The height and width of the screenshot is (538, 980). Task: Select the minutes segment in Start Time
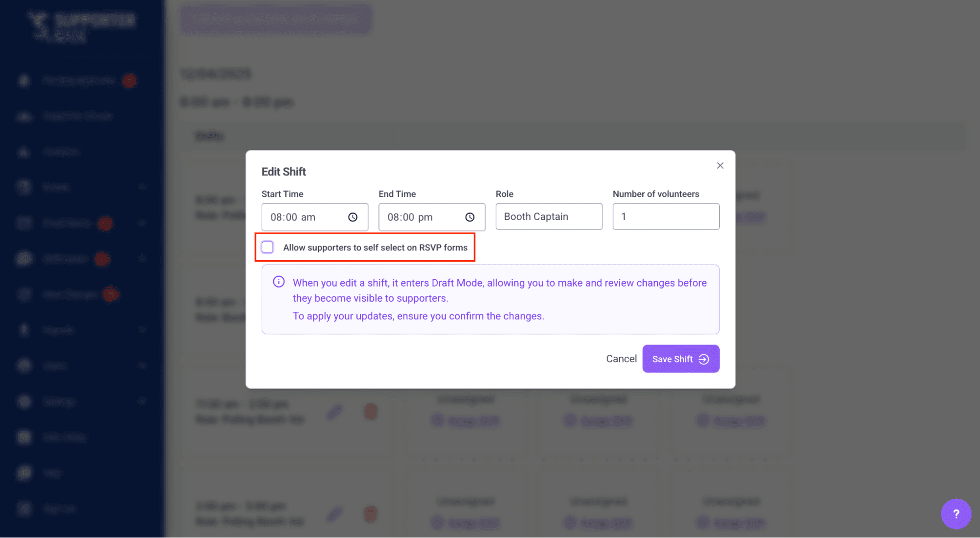(291, 217)
